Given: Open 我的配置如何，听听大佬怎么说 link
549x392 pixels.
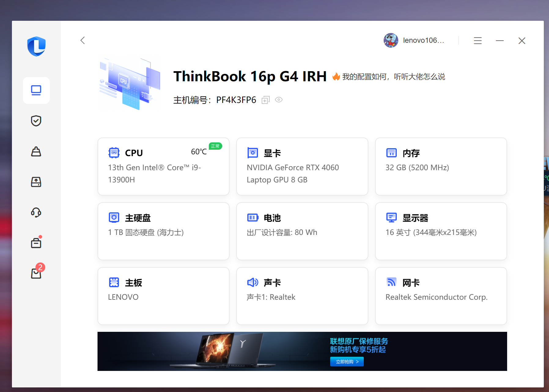Looking at the screenshot, I should pos(393,77).
